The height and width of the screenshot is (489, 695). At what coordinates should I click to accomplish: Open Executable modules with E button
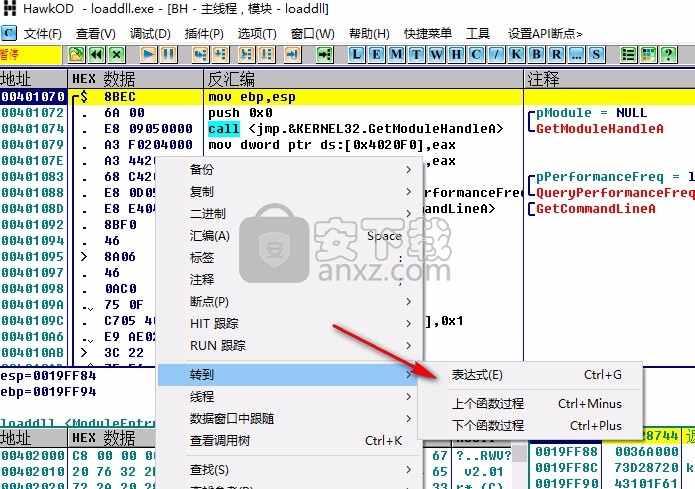[376, 55]
